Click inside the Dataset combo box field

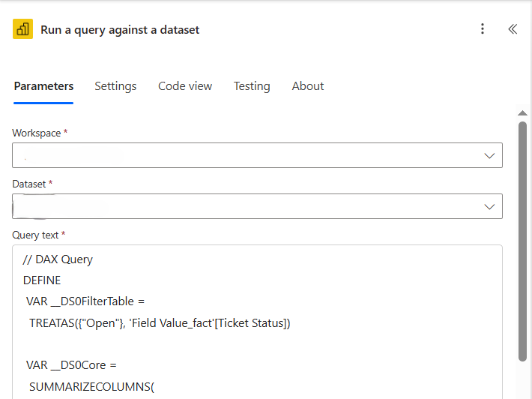(x=240, y=206)
